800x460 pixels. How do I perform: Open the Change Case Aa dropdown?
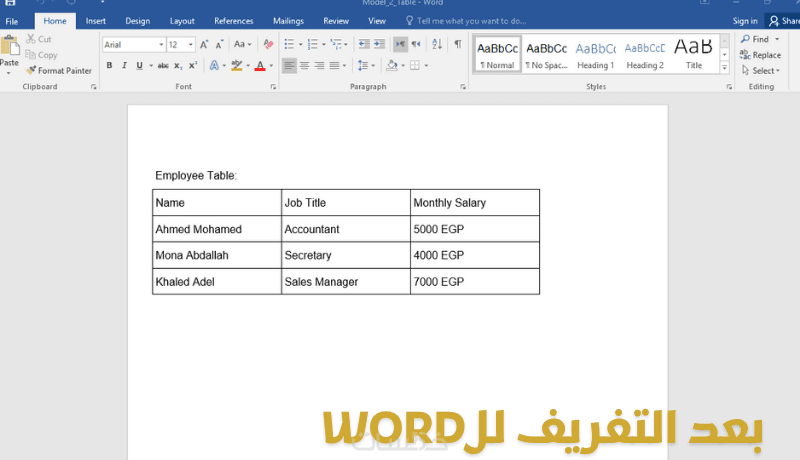[x=242, y=44]
